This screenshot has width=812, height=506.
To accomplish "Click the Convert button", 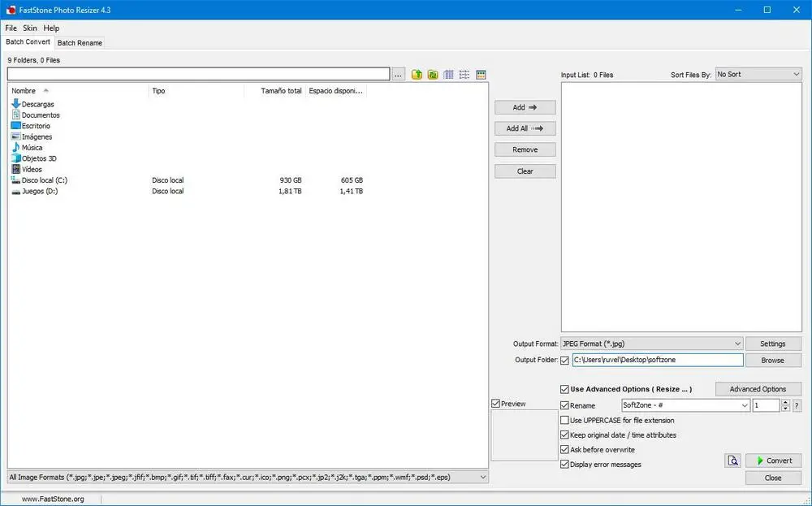I will click(774, 461).
